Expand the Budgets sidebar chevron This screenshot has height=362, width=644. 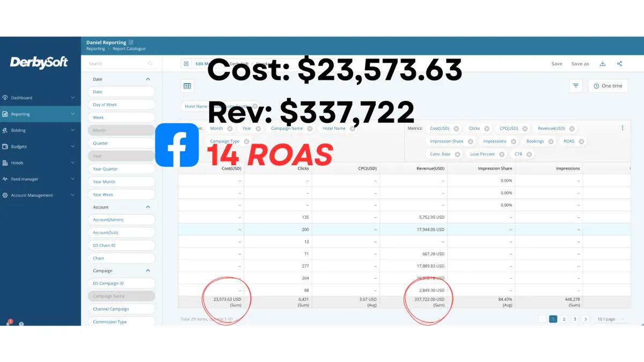tap(72, 146)
